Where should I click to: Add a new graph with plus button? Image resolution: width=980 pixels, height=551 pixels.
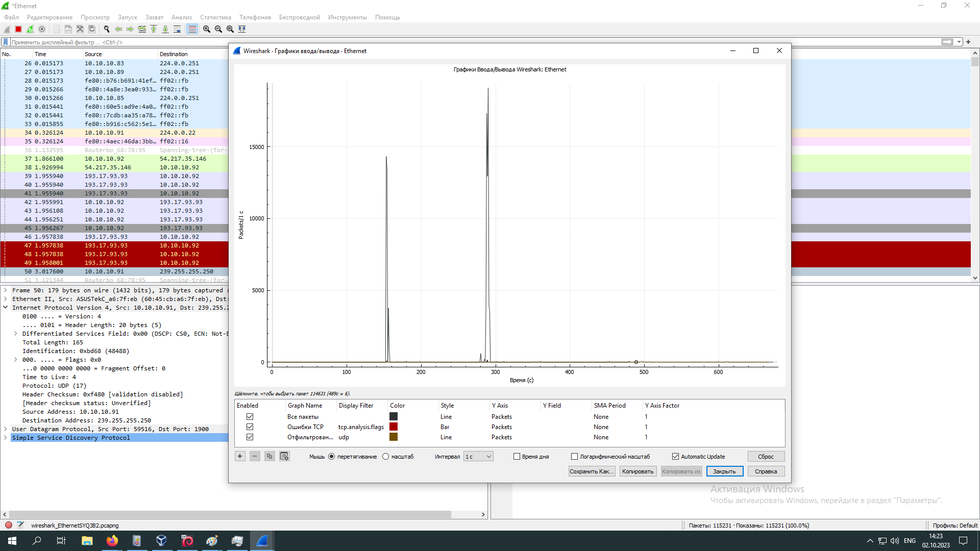click(240, 456)
